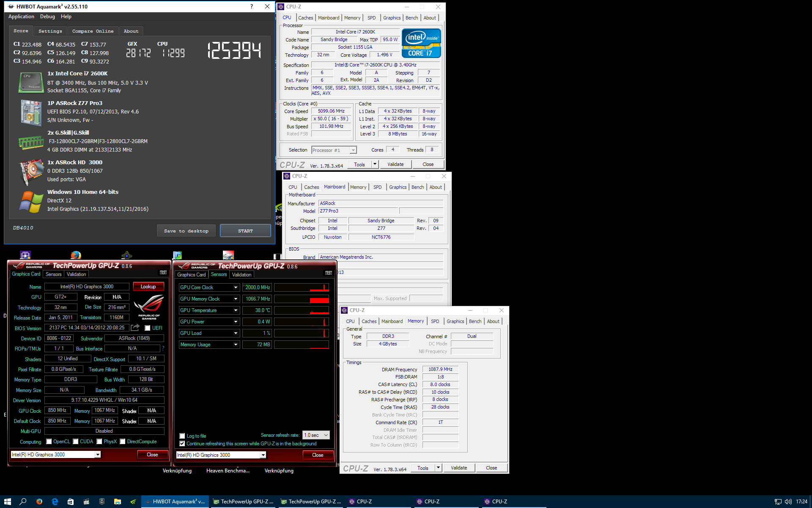Click the green RAM module icon in Aquamark
812x508 pixels.
point(31,143)
